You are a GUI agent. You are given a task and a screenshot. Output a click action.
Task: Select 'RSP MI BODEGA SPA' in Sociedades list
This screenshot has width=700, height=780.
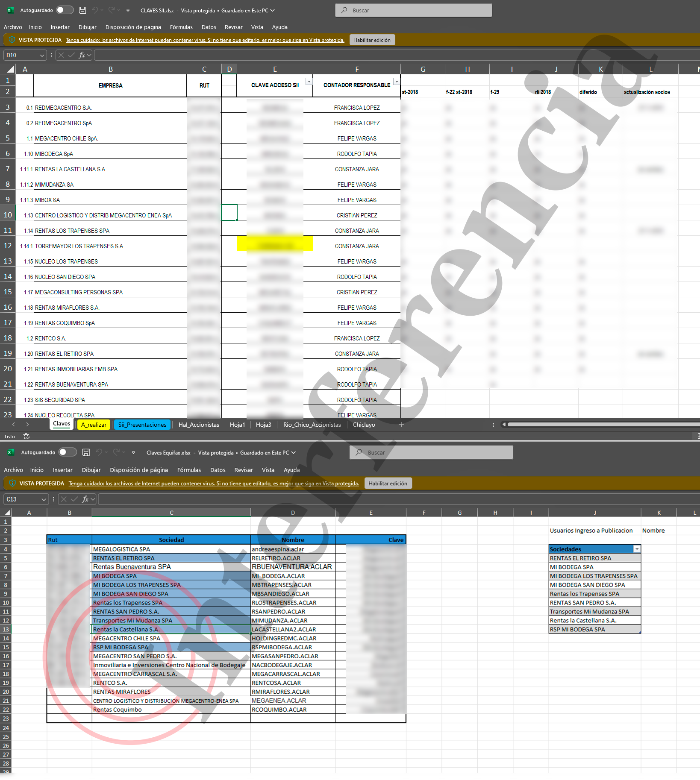click(594, 630)
